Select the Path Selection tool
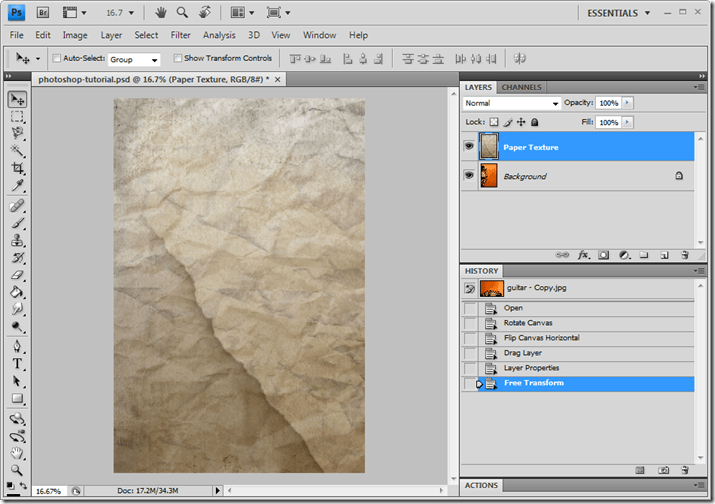 tap(17, 381)
